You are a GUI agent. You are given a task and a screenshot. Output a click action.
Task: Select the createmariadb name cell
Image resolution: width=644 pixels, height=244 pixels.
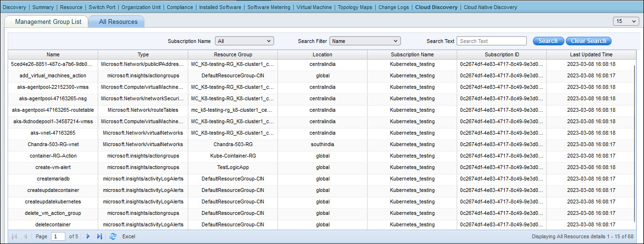[x=53, y=179]
